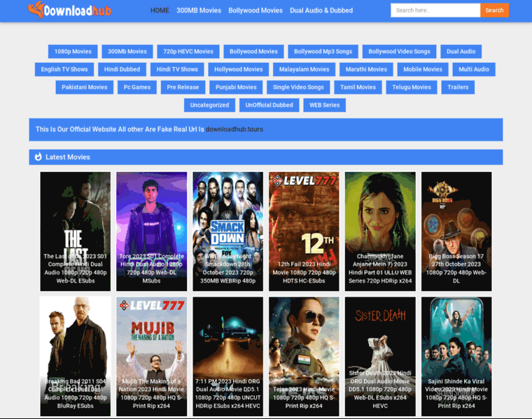Click the Latest Movies header text
The image size is (532, 419).
click(x=68, y=157)
